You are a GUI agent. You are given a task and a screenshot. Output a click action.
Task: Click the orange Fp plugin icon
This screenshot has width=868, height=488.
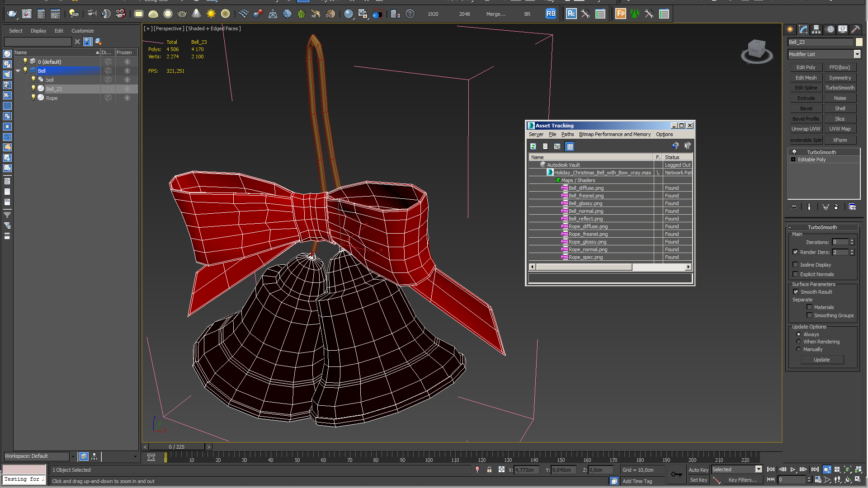pyautogui.click(x=621, y=14)
